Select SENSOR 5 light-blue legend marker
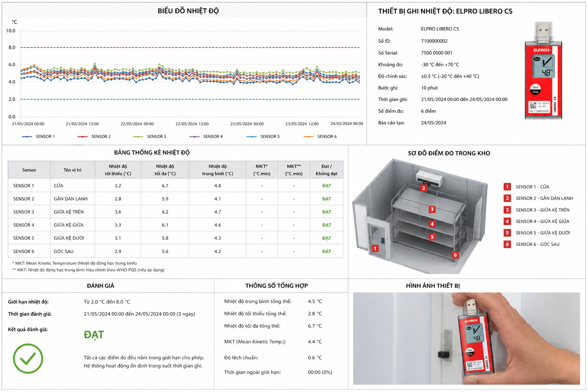 coord(252,137)
